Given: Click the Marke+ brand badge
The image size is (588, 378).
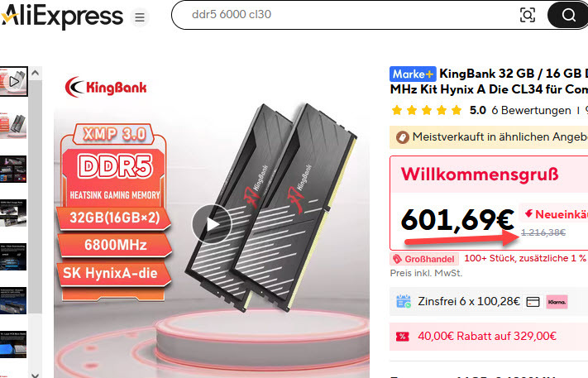Looking at the screenshot, I should (x=413, y=74).
